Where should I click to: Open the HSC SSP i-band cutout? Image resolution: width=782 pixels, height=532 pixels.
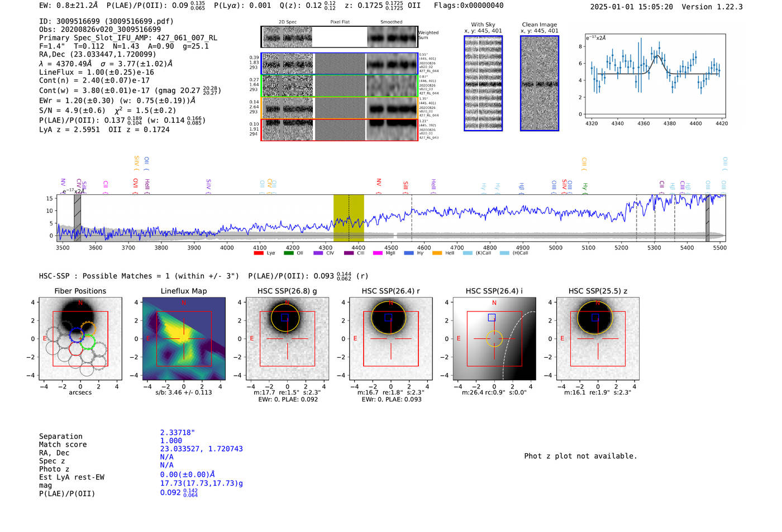[494, 339]
